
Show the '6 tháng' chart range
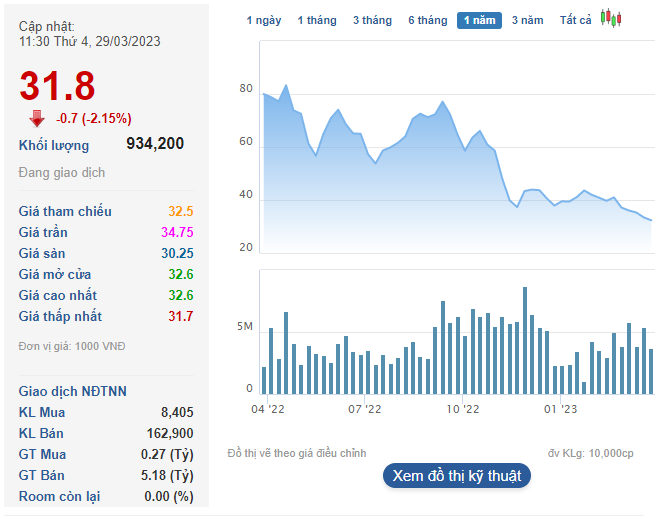pyautogui.click(x=427, y=20)
